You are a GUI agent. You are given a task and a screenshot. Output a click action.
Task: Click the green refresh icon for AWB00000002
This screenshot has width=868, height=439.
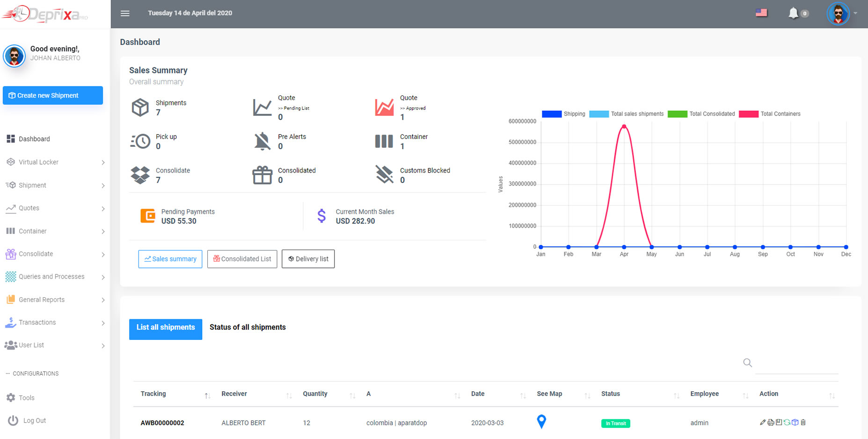pyautogui.click(x=787, y=423)
